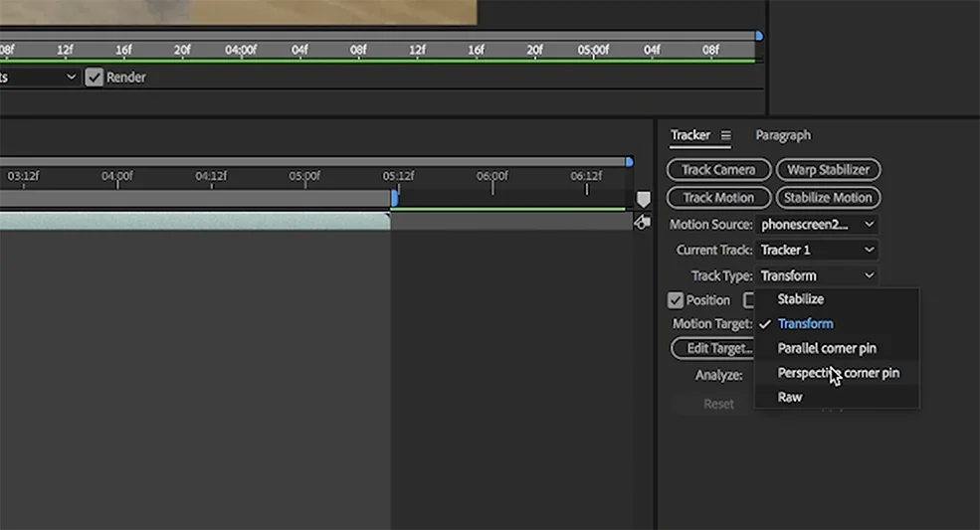Screen dimensions: 980x530
Task: Expand the Motion Source dropdown
Action: pyautogui.click(x=816, y=225)
